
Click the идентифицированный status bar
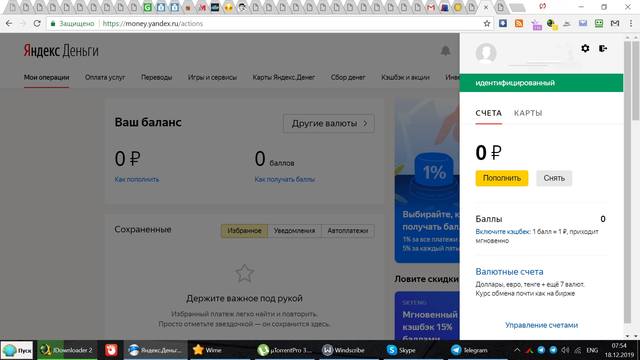point(541,83)
